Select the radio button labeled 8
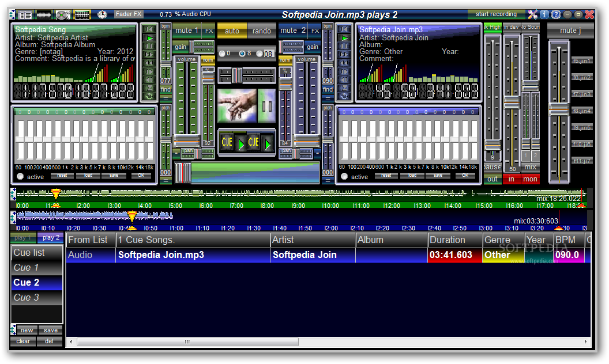Viewport: 609px width, 364px height. click(x=242, y=54)
